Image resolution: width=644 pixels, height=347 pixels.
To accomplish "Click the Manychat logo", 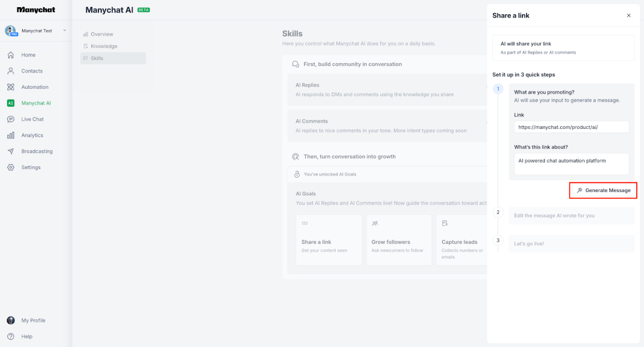I will click(x=35, y=9).
